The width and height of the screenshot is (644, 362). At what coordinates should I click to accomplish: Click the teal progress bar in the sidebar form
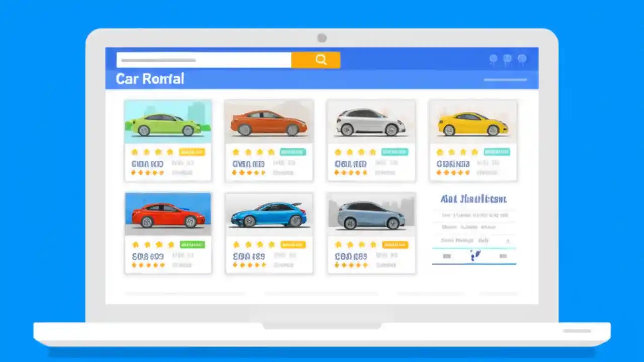[x=473, y=247]
